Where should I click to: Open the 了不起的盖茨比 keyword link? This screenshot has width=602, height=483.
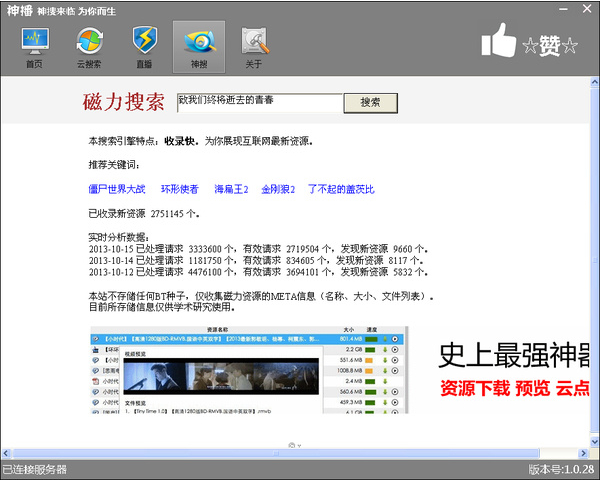click(341, 189)
